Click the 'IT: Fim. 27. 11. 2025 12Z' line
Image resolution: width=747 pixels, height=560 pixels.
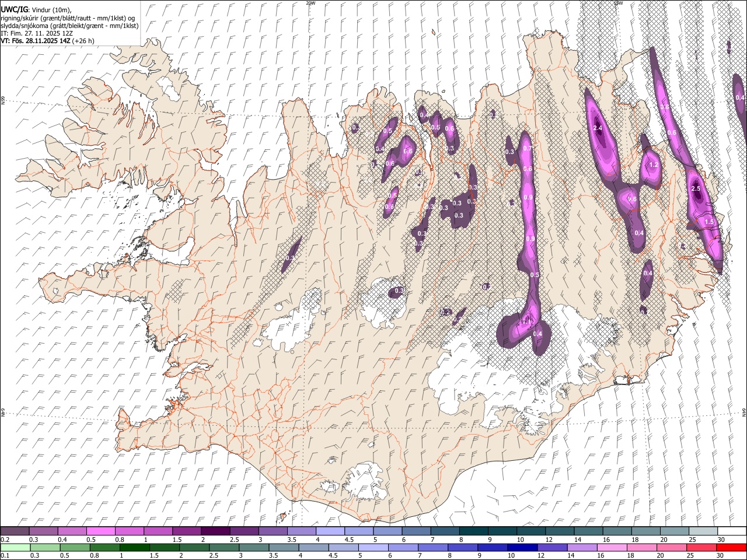pyautogui.click(x=36, y=33)
